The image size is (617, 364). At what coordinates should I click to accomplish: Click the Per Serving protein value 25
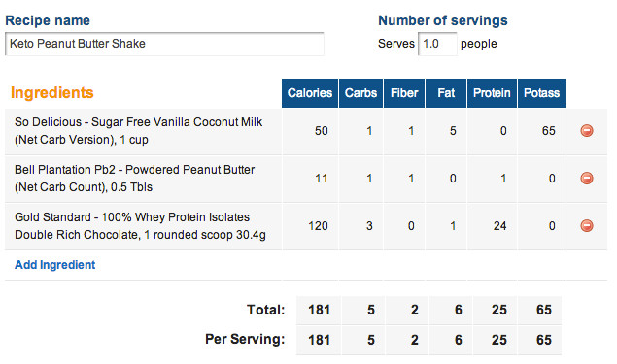click(499, 340)
